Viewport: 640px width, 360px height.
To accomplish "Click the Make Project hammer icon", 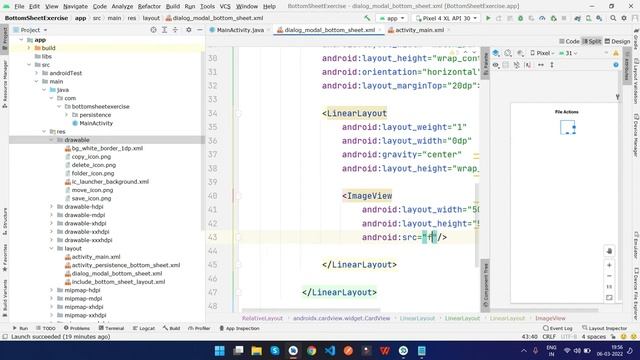I will pyautogui.click(x=367, y=18).
